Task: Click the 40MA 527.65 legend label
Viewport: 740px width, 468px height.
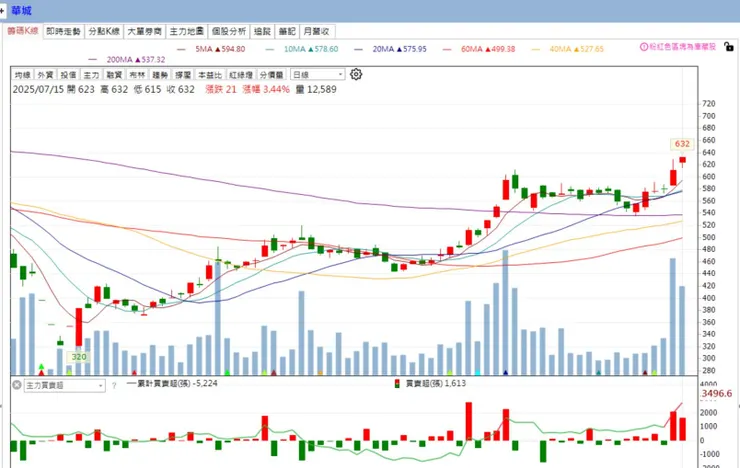Action: tap(576, 49)
